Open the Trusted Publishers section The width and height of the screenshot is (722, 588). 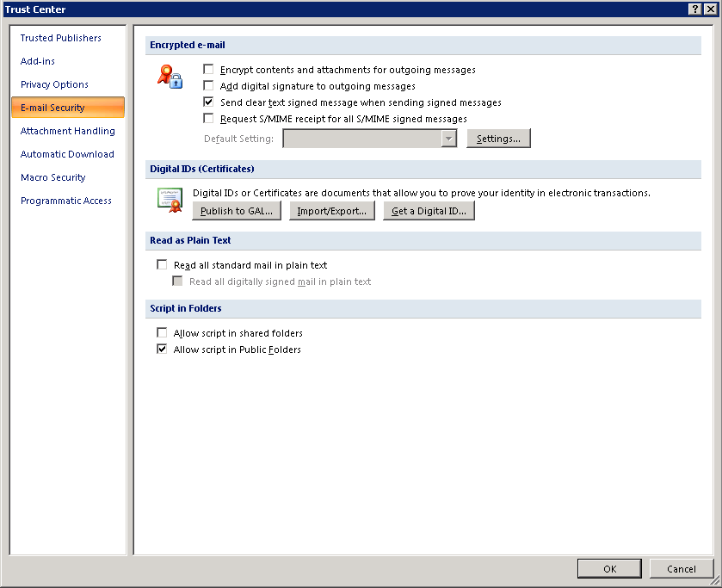pos(61,38)
